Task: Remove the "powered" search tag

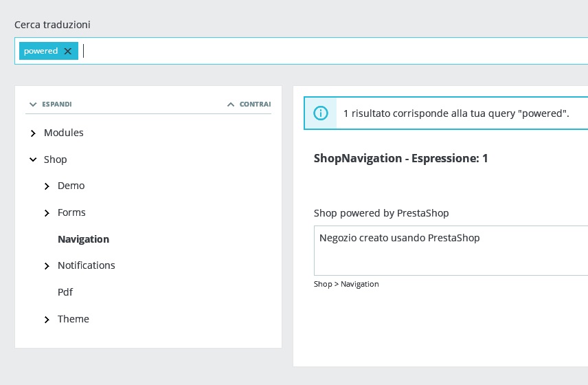Action: [67, 51]
